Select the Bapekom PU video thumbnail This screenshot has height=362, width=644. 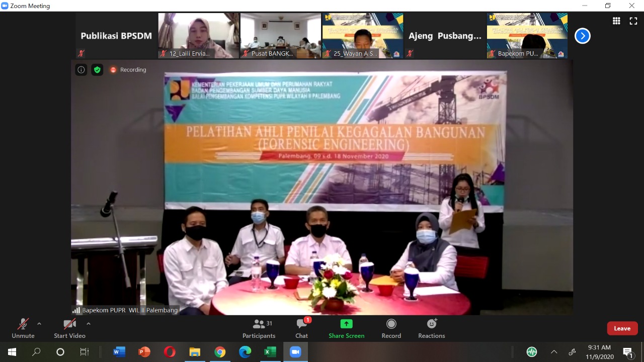(527, 36)
